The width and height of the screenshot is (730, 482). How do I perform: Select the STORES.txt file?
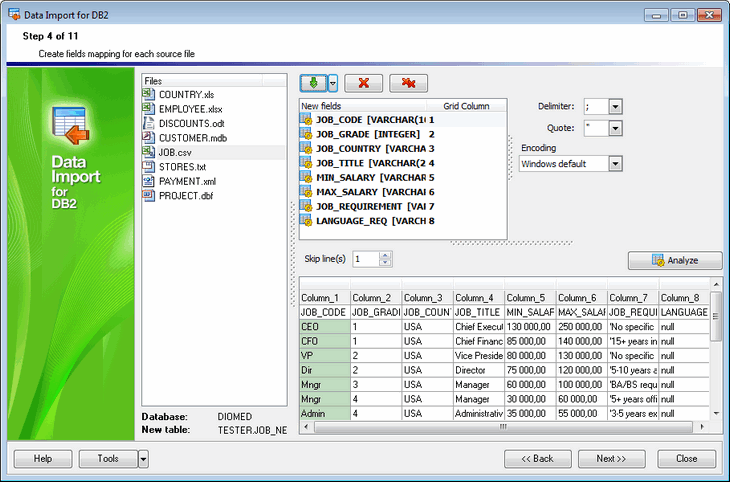182,167
